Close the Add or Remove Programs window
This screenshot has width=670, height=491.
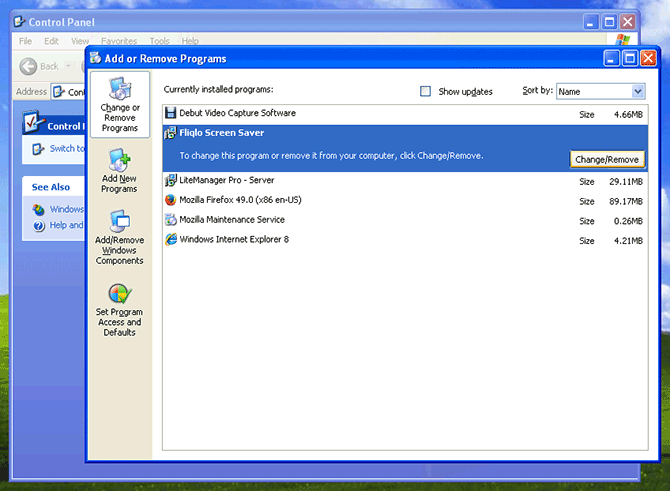[x=648, y=58]
